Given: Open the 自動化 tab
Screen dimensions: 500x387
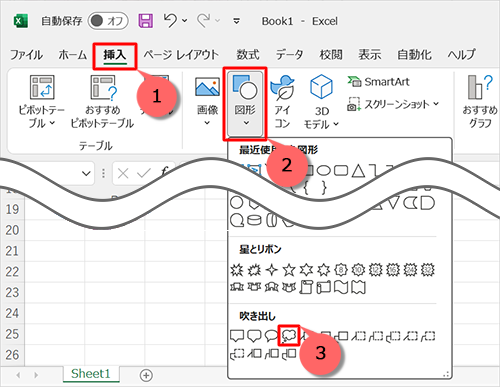Looking at the screenshot, I should click(414, 55).
